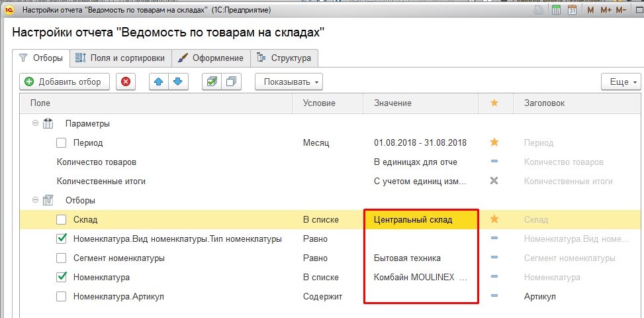644x318 pixels.
Task: Switch to the Поля и сортировки tab
Action: (120, 58)
